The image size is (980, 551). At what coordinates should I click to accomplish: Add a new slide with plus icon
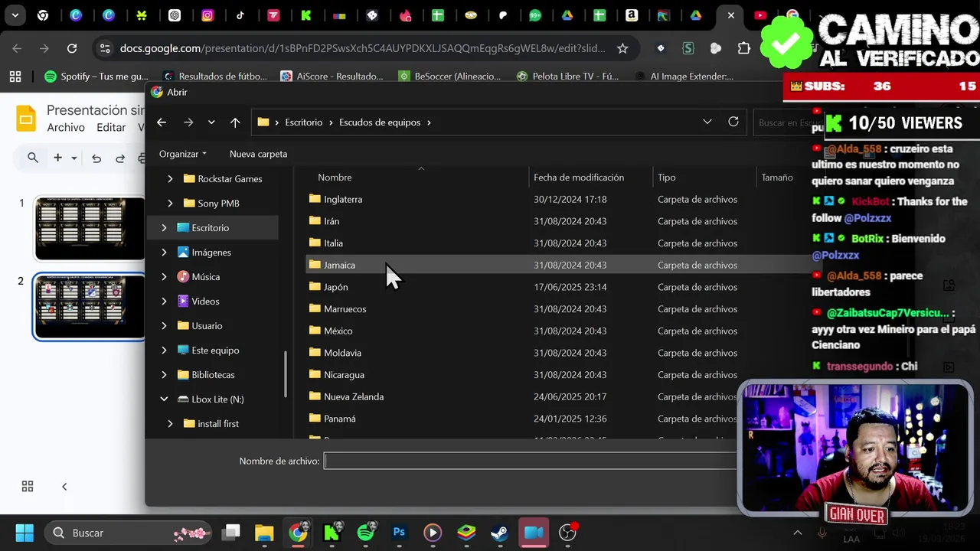(57, 158)
